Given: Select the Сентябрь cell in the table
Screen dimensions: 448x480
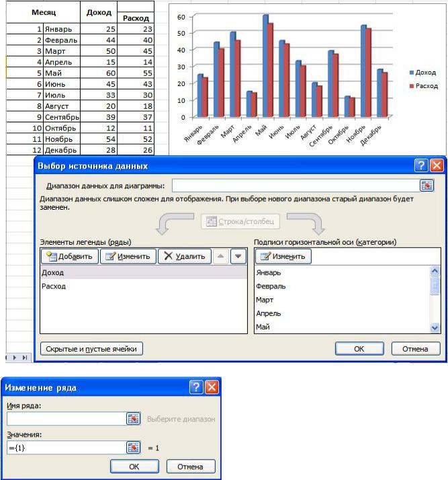Looking at the screenshot, I should 62,117.
